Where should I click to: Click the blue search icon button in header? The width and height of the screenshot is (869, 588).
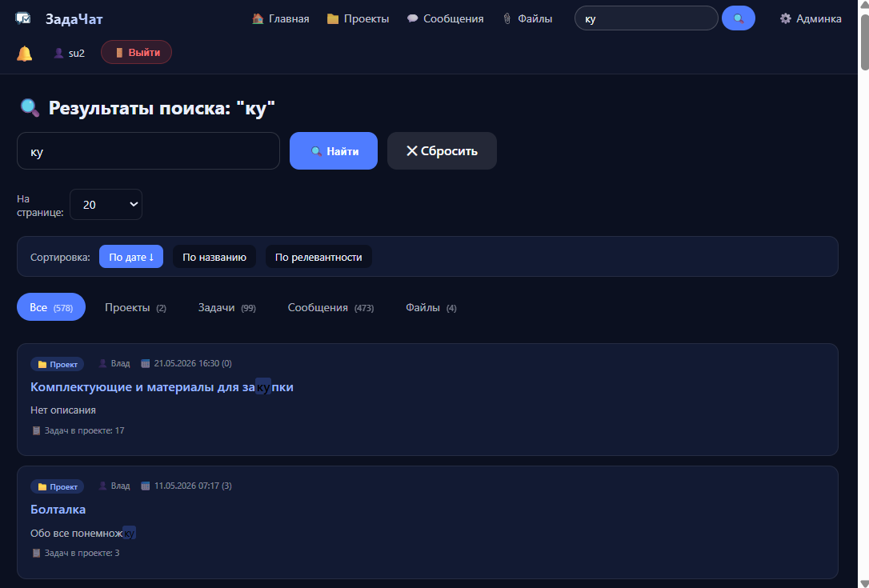pos(739,18)
